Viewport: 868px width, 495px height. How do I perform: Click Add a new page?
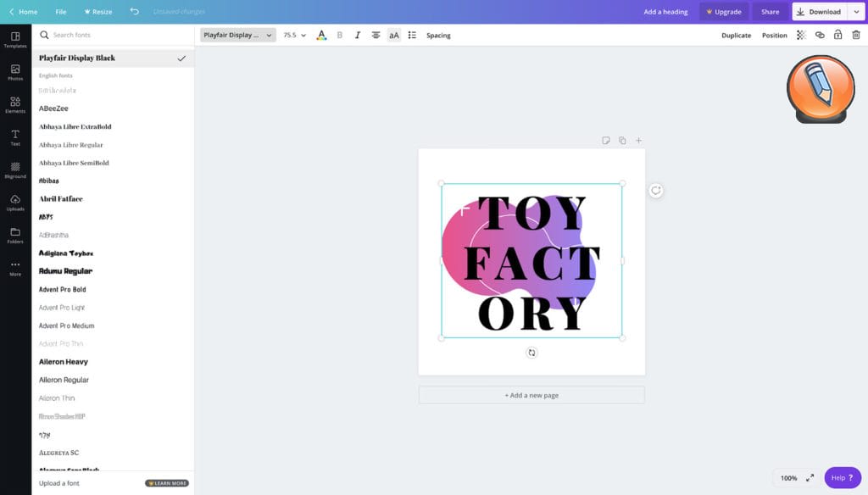point(531,395)
